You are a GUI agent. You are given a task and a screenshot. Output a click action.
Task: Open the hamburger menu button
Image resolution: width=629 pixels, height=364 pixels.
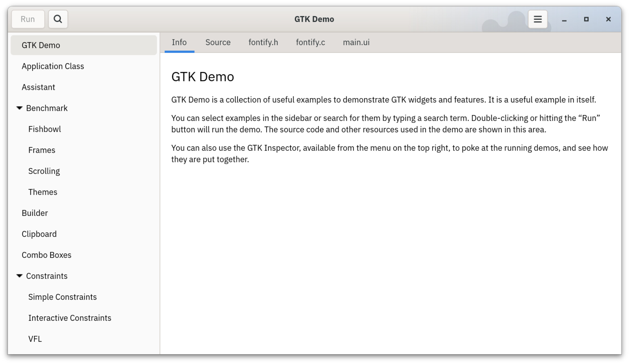coord(538,19)
